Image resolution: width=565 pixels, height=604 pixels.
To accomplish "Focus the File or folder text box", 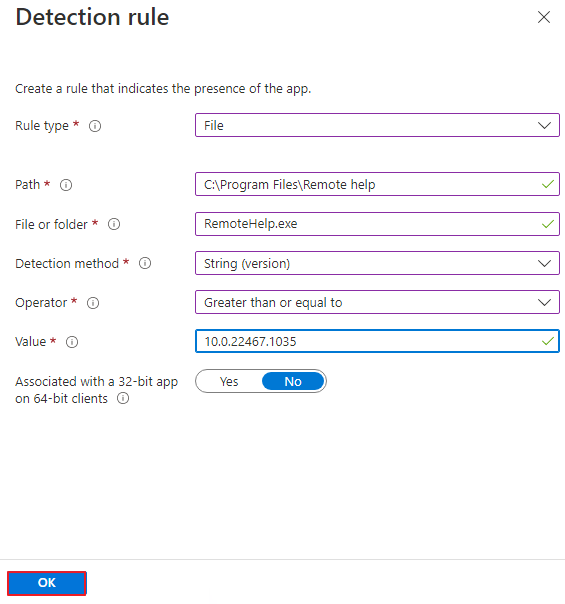I will (377, 224).
